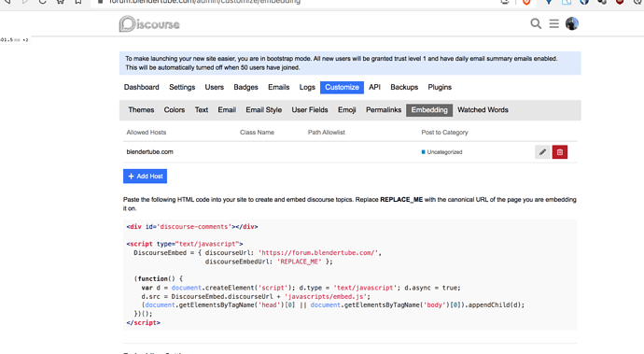Image resolution: width=644 pixels, height=354 pixels.
Task: Open the search magnifier in Discourse header
Action: click(536, 23)
